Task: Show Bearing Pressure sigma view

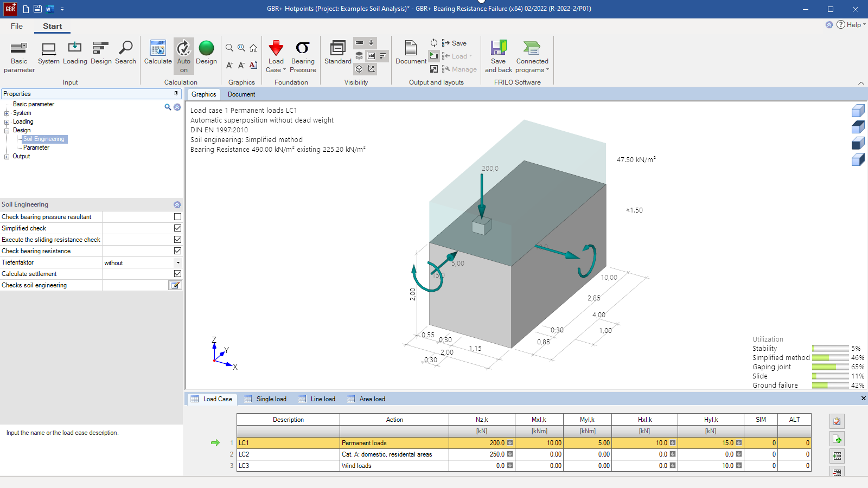Action: coord(303,56)
